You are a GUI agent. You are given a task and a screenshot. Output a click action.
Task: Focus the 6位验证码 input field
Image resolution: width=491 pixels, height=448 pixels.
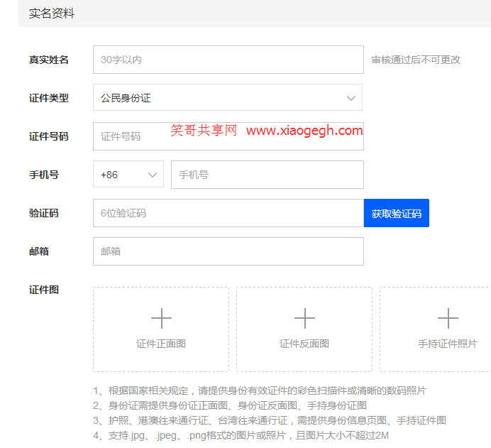click(x=228, y=213)
